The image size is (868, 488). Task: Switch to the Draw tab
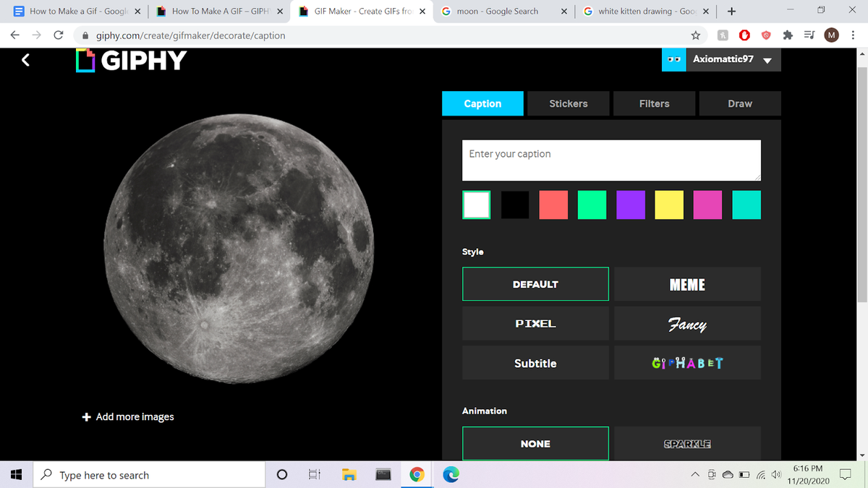point(740,103)
